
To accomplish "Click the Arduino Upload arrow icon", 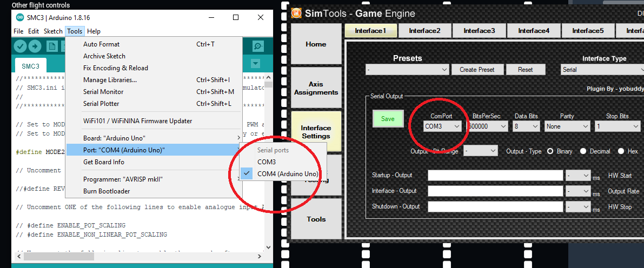I will (x=35, y=46).
